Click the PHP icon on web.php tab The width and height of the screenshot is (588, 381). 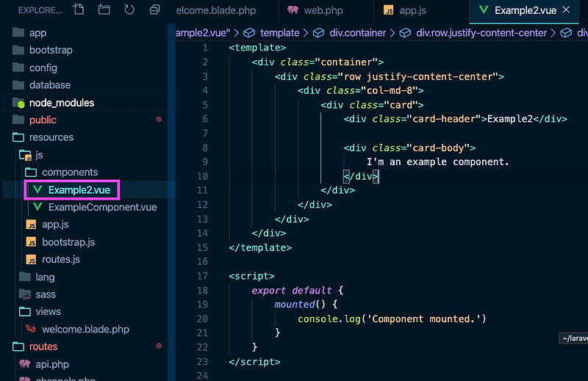coord(293,10)
